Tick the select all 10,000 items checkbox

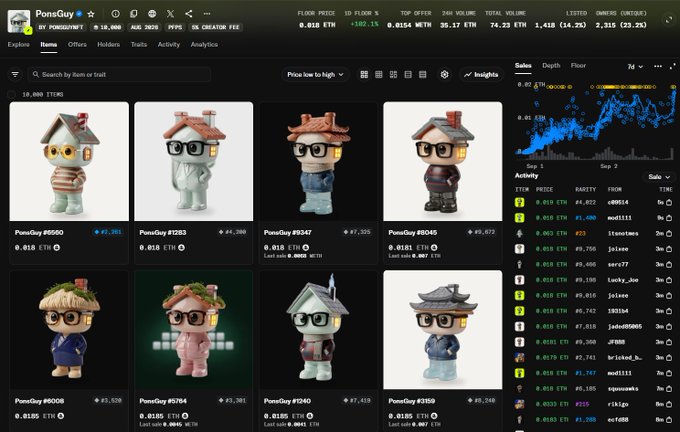pyautogui.click(x=12, y=94)
